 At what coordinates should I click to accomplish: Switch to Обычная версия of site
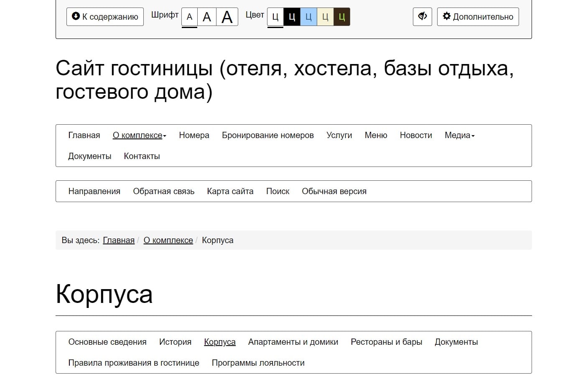[334, 191]
